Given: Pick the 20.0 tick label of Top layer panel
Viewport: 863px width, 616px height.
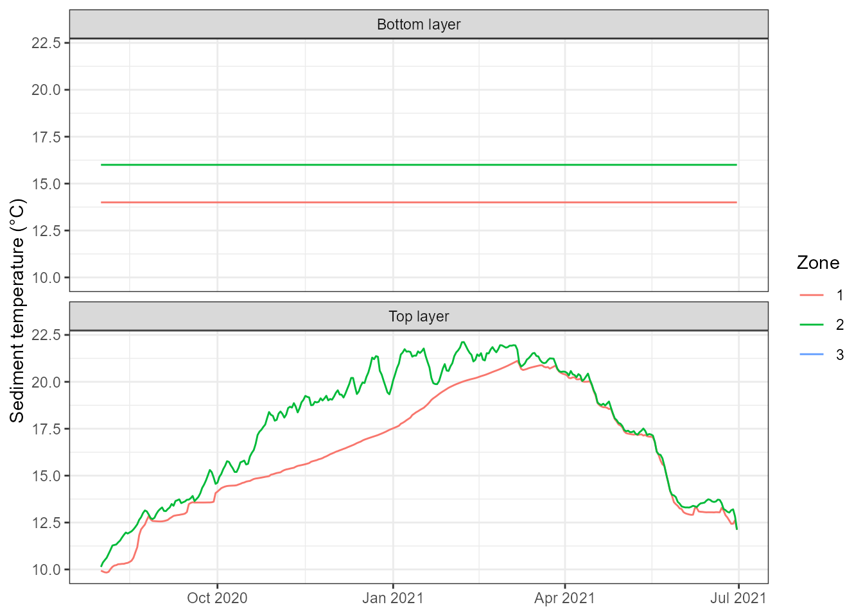Looking at the screenshot, I should (46, 382).
